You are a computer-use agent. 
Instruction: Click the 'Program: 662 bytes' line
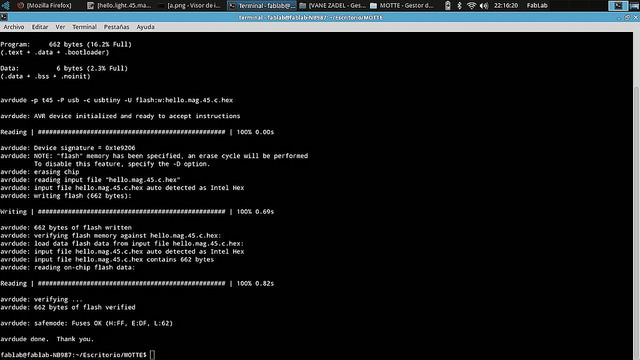(x=66, y=44)
